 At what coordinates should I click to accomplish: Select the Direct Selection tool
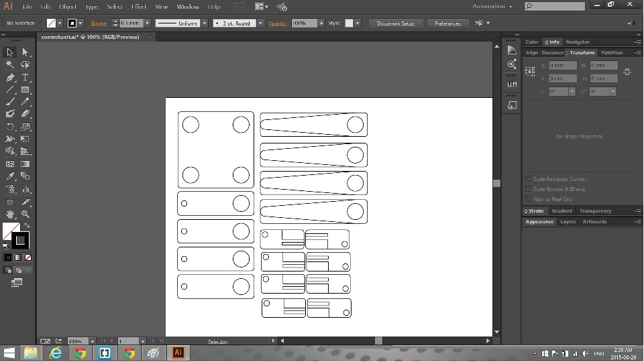point(25,52)
